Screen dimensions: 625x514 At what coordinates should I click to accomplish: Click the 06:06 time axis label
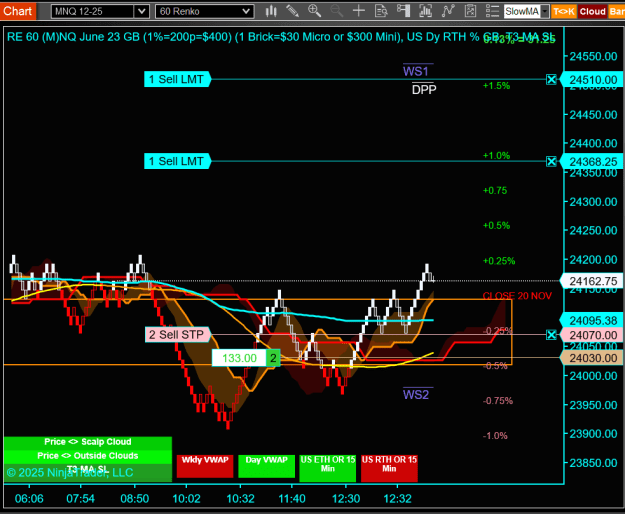[29, 499]
